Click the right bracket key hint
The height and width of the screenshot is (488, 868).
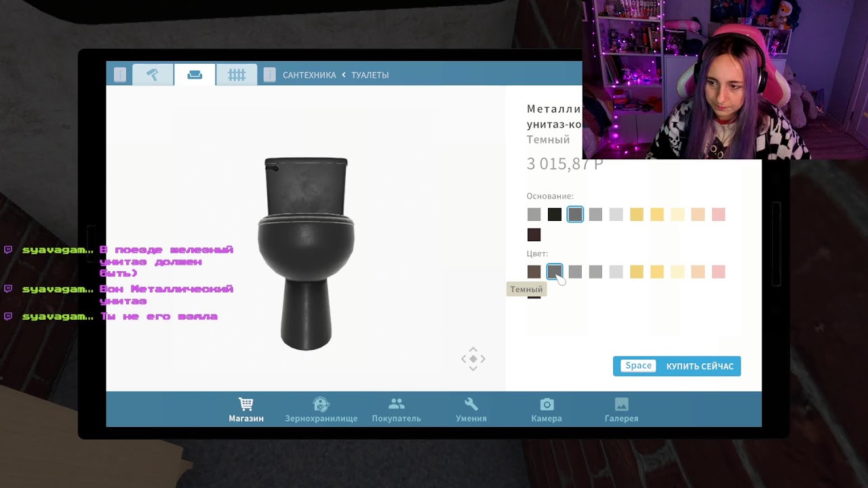coord(269,75)
